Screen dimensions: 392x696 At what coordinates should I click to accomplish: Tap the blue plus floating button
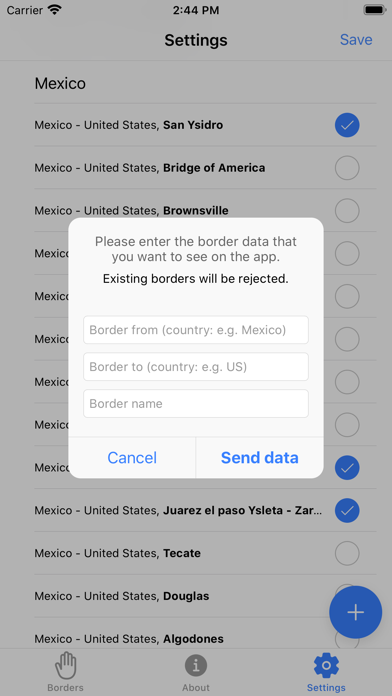coord(355,612)
